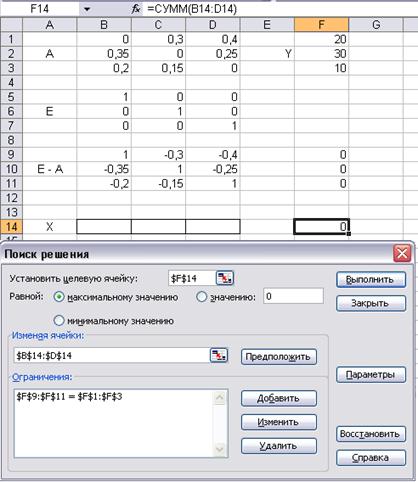Click the formula bar with =СУММ(B14:D14)
Image resolution: width=418 pixels, height=482 pixels.
(280, 9)
